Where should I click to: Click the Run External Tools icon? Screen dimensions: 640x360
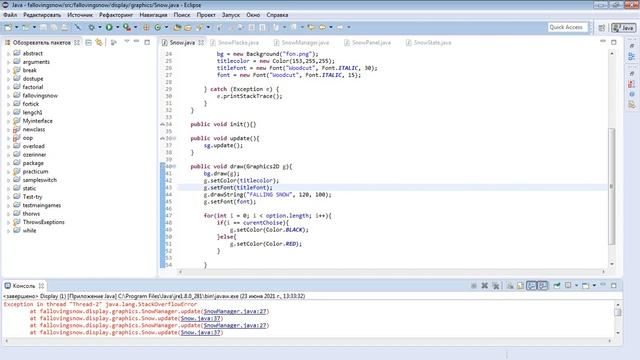tap(127, 27)
